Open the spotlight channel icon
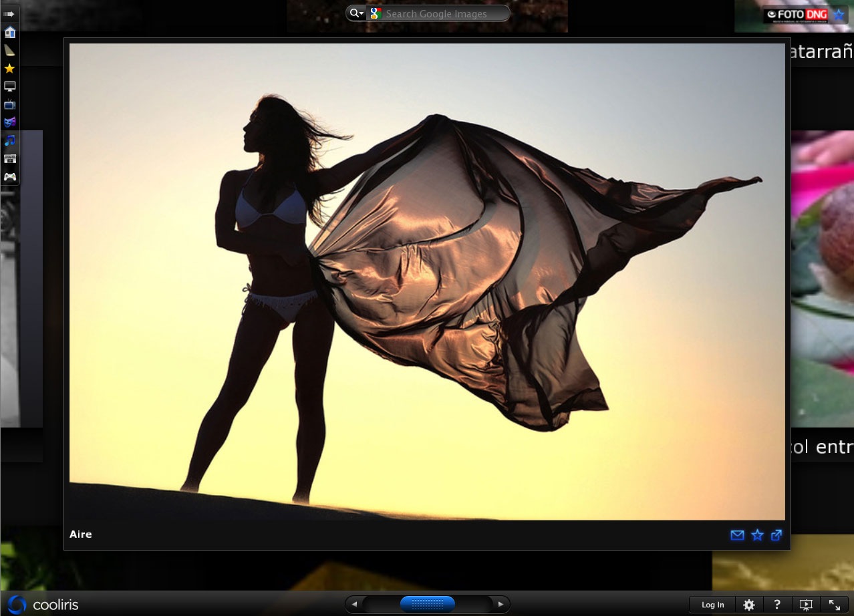 [x=10, y=50]
